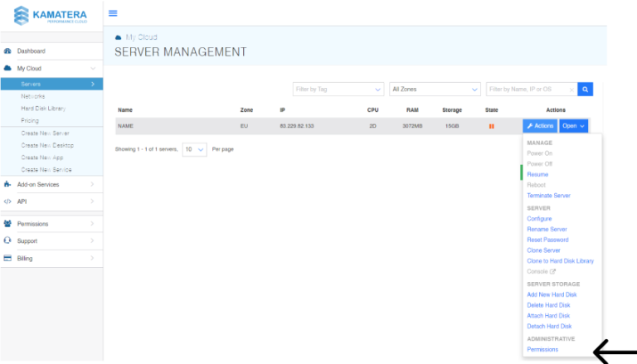This screenshot has height=364, width=637.
Task: Open the All Zones dropdown
Action: [435, 89]
